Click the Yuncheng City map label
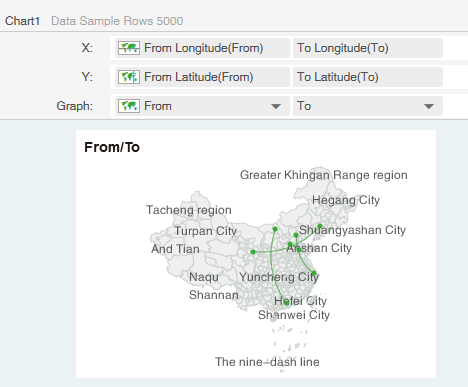This screenshot has width=468, height=387. pos(279,277)
